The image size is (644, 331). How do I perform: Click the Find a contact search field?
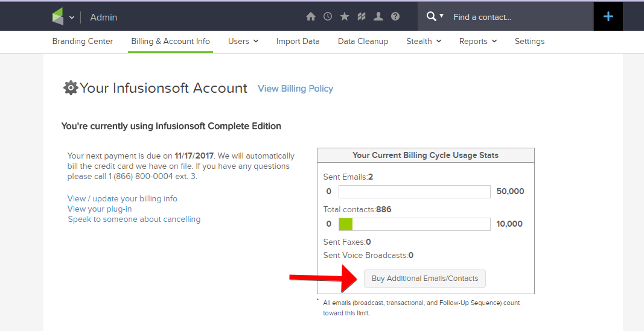click(519, 17)
